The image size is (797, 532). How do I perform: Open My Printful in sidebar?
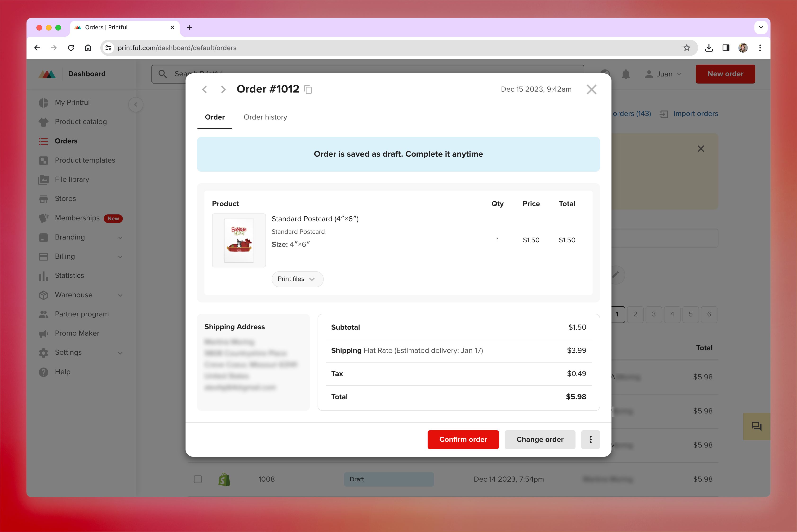[x=72, y=102]
